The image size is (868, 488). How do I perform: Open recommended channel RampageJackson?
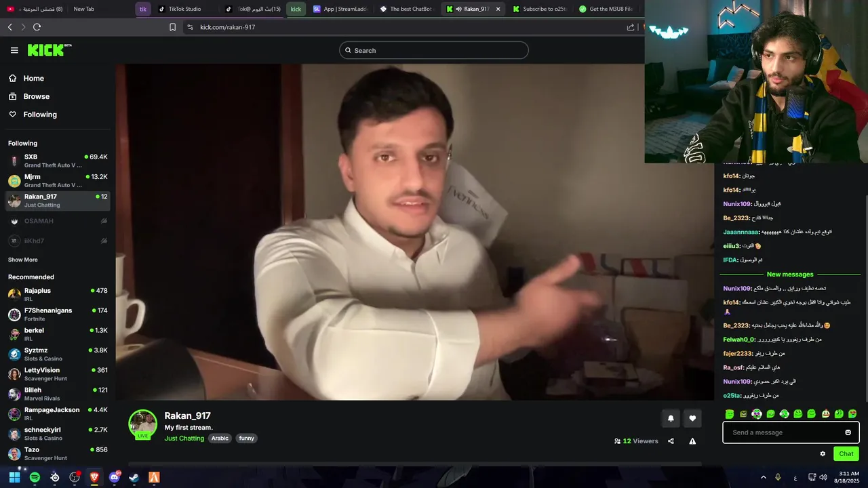58,413
